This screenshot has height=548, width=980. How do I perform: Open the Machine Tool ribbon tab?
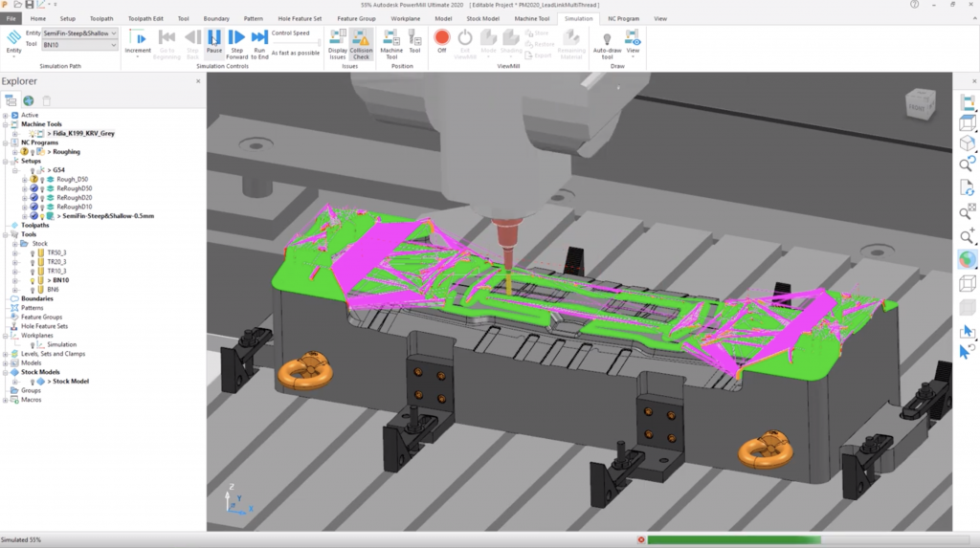click(532, 19)
